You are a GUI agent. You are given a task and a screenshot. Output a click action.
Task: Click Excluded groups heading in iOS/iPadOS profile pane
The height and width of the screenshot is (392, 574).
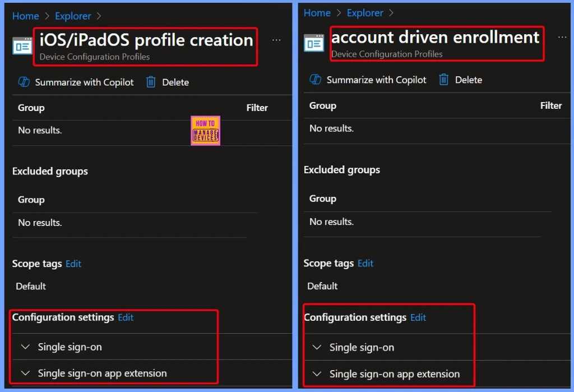click(50, 172)
